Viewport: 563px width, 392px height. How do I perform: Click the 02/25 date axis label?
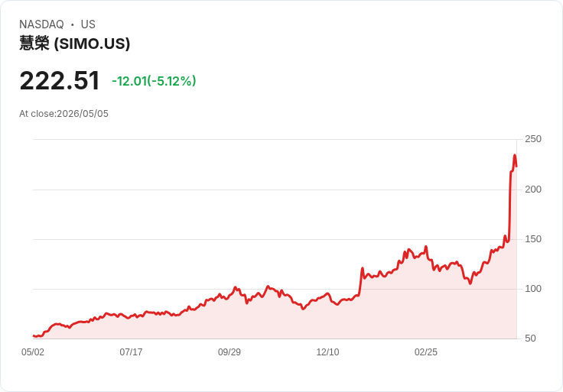coord(426,352)
